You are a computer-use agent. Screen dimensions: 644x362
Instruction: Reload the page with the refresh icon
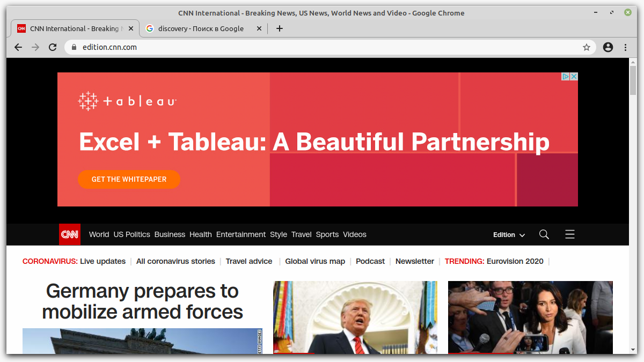[x=53, y=47]
